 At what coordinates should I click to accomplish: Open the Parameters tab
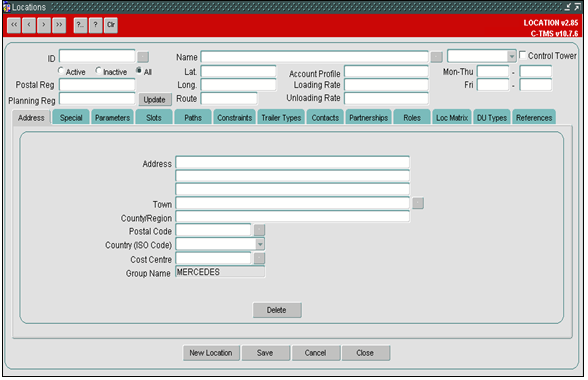click(112, 118)
